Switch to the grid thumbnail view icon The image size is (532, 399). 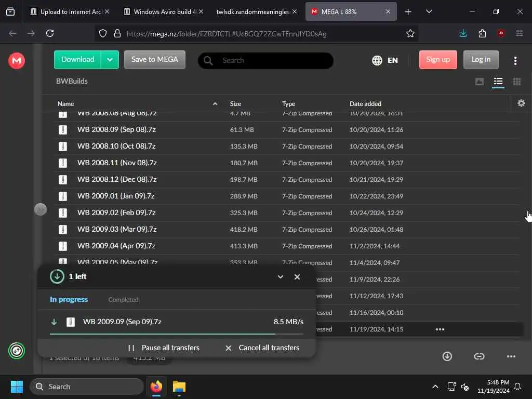click(517, 82)
